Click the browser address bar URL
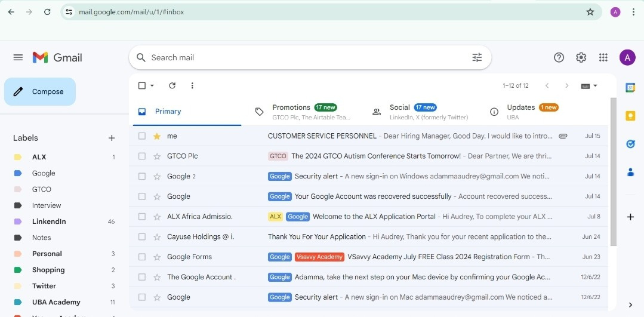Viewport: 644px width, 317px height. coord(131,12)
